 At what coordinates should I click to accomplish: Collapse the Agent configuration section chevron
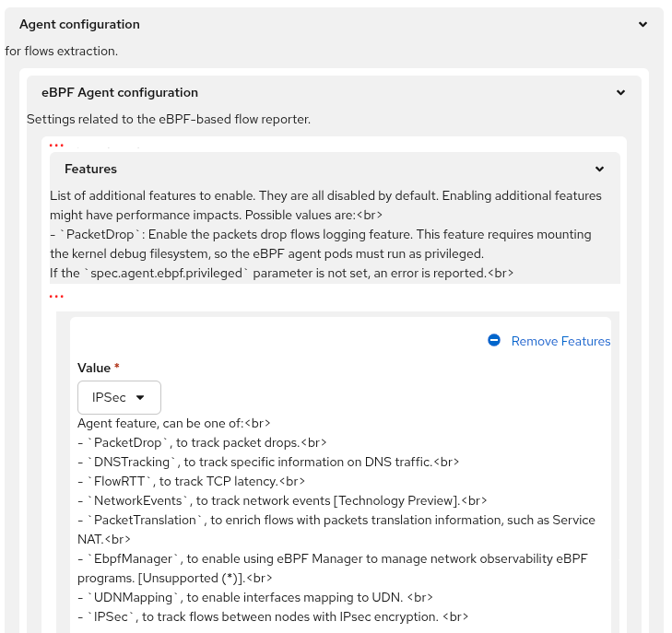643,25
